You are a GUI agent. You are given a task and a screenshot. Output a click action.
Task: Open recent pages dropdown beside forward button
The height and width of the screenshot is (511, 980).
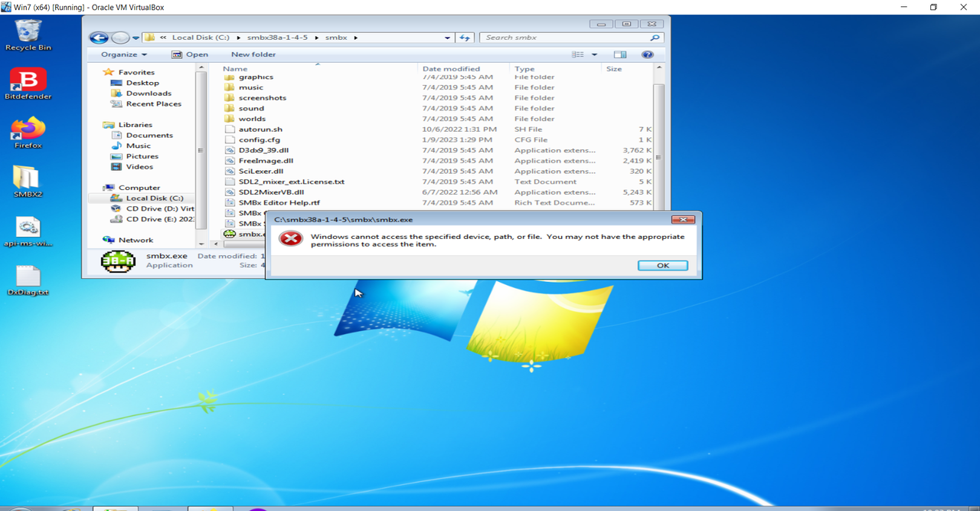(x=136, y=38)
